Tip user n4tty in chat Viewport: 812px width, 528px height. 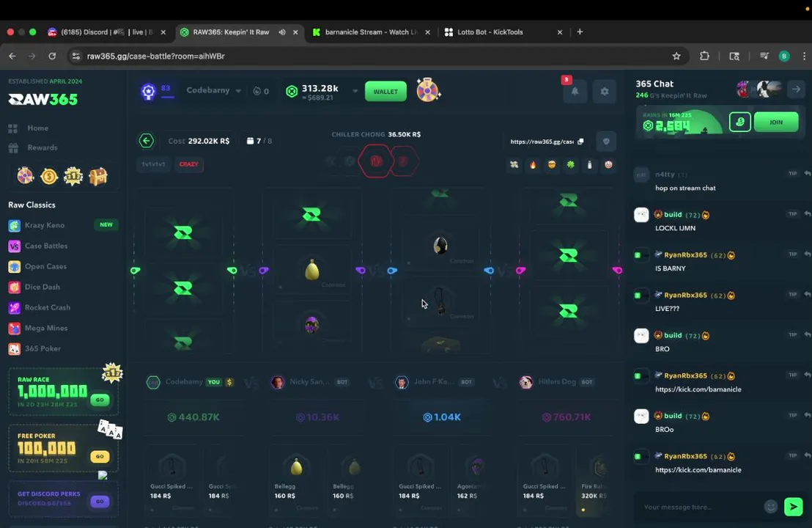pos(792,174)
